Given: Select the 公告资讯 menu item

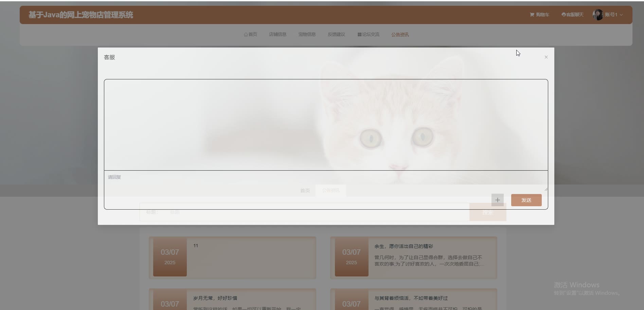Looking at the screenshot, I should tap(400, 35).
